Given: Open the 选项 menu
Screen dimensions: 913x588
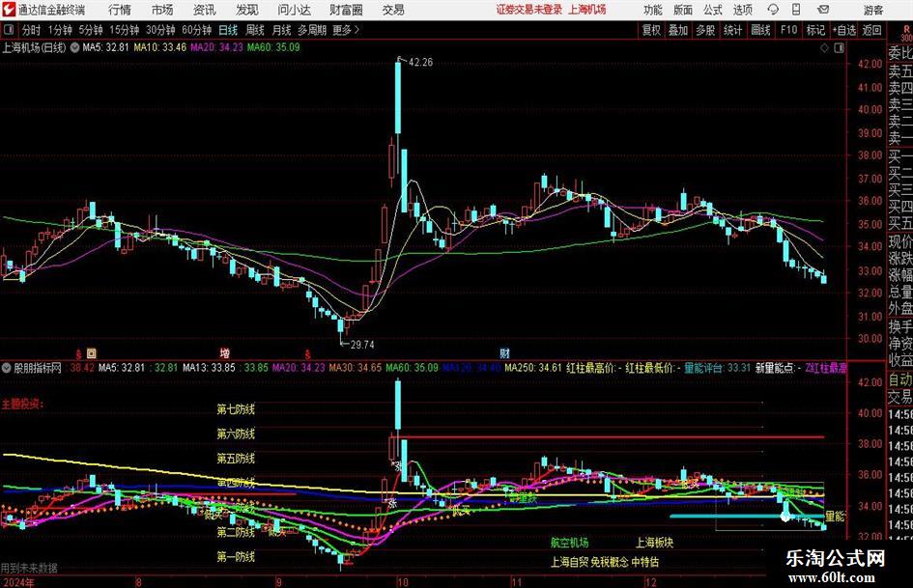Looking at the screenshot, I should point(742,10).
